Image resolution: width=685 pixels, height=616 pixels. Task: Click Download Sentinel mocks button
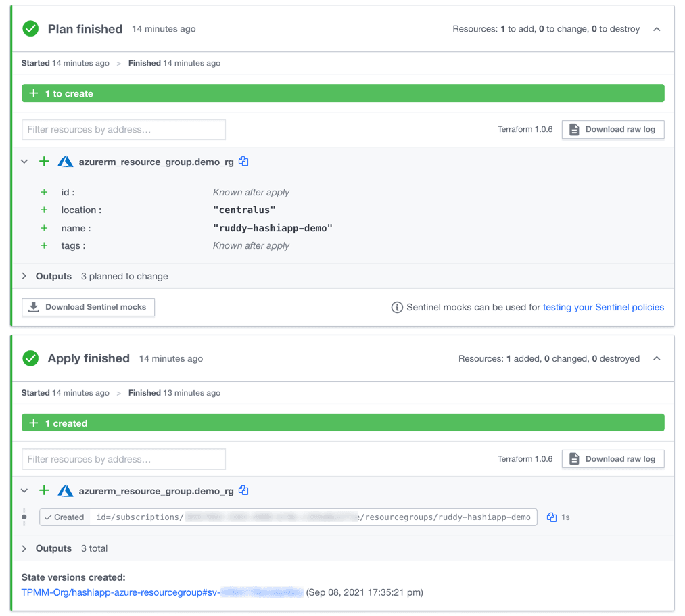[89, 307]
